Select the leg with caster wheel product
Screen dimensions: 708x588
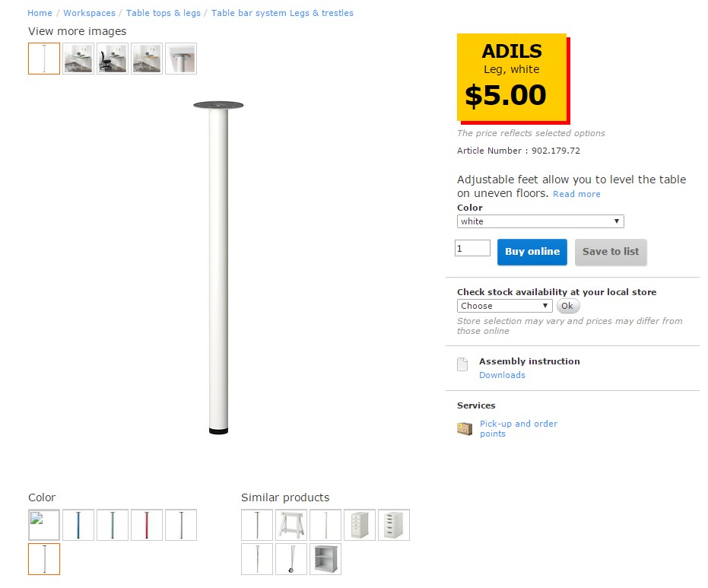(x=291, y=559)
